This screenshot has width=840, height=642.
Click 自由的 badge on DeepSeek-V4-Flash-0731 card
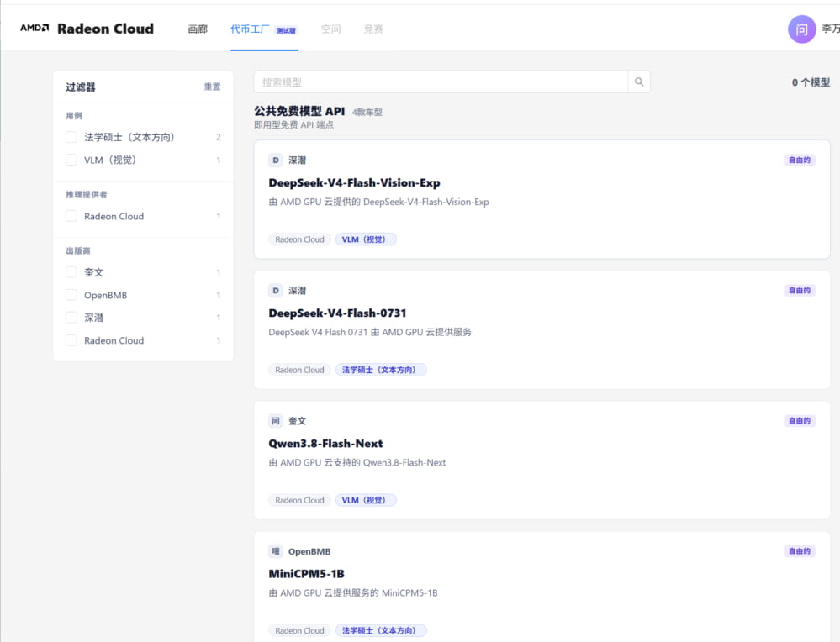pos(800,290)
